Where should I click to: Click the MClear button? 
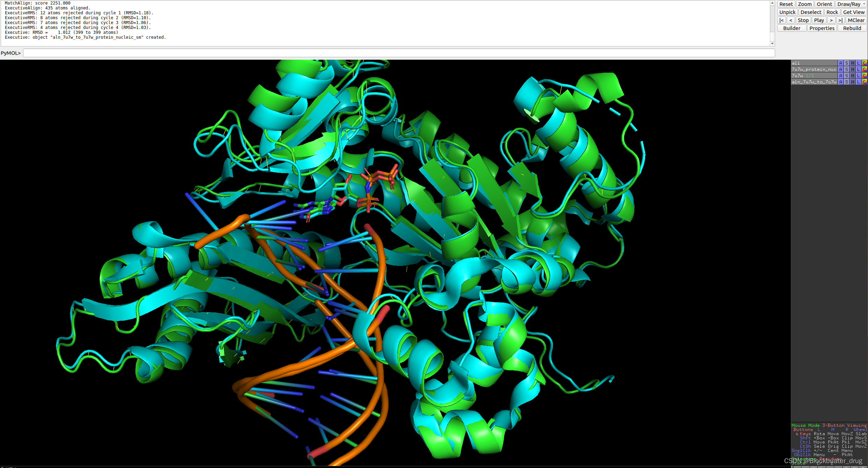point(856,20)
